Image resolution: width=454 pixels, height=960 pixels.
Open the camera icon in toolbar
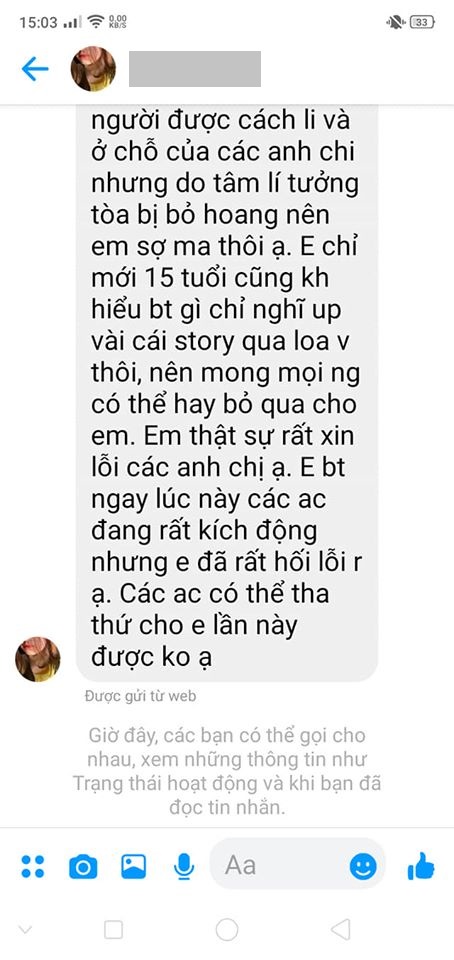[x=83, y=866]
